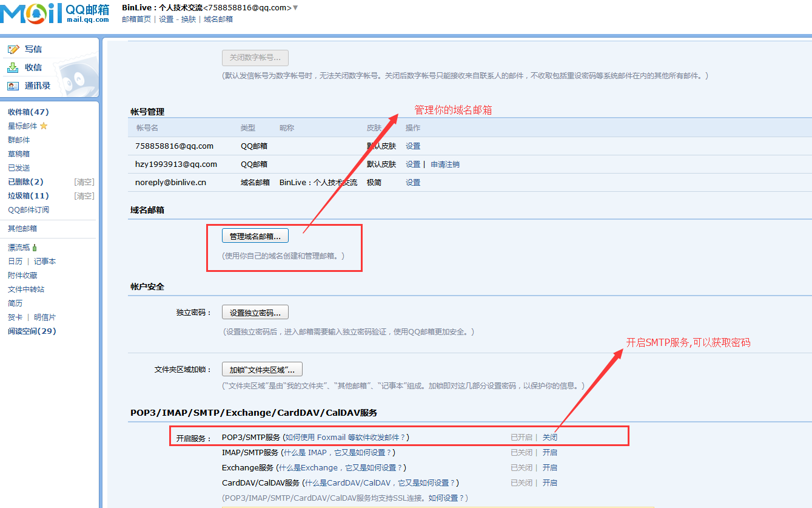The width and height of the screenshot is (812, 508).
Task: Click 清空 beside 垃圾箱
Action: pos(84,196)
